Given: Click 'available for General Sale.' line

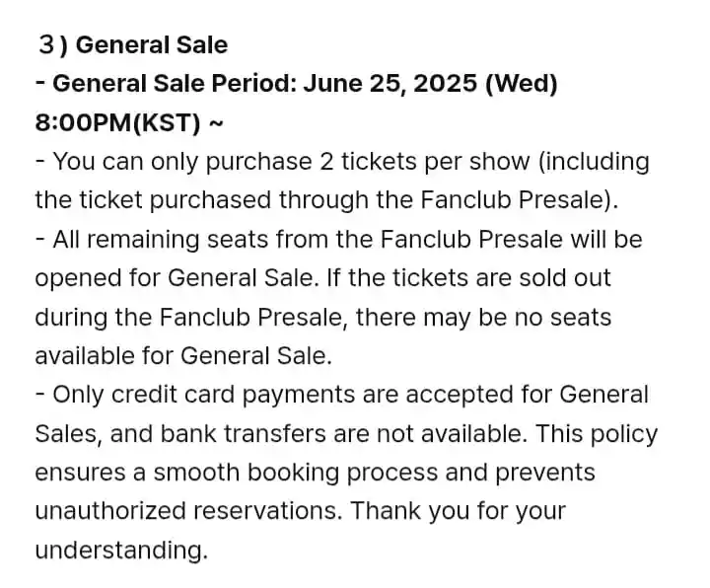Looking at the screenshot, I should pos(183,356).
